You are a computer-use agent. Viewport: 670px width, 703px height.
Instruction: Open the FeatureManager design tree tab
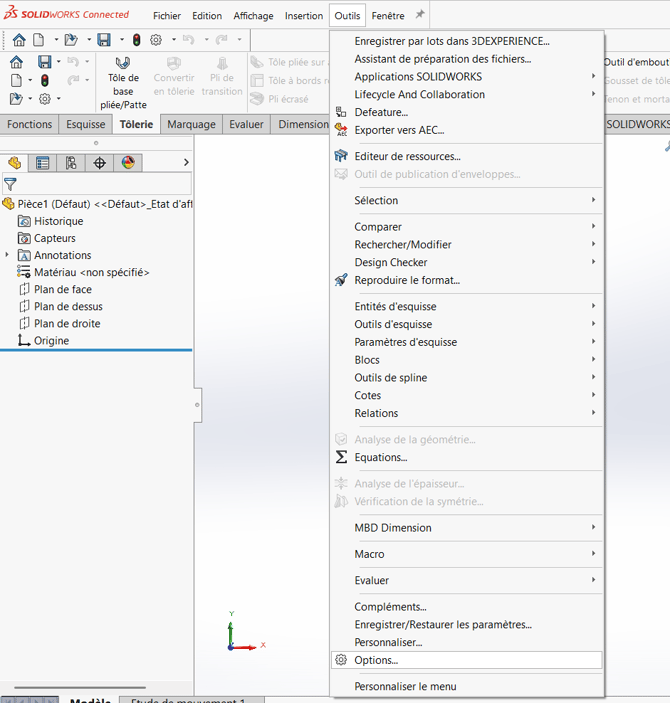pos(14,163)
